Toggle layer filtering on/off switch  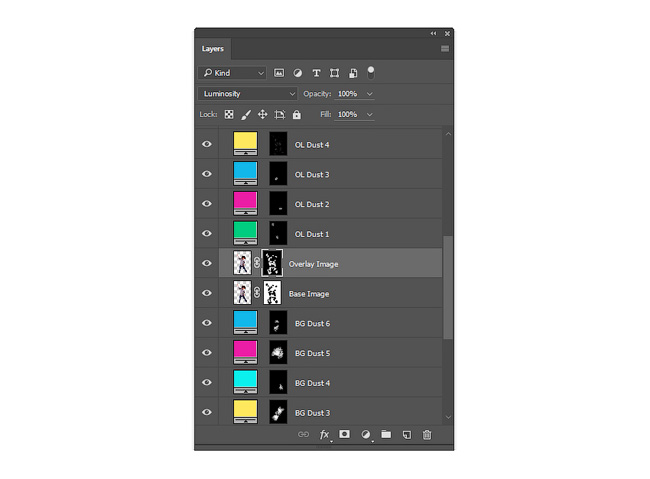point(371,73)
